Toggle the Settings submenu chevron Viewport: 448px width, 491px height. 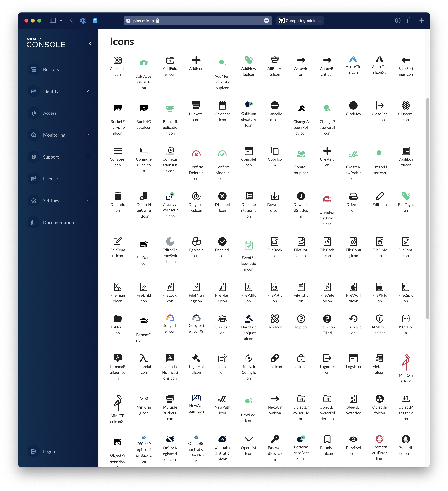(88, 200)
